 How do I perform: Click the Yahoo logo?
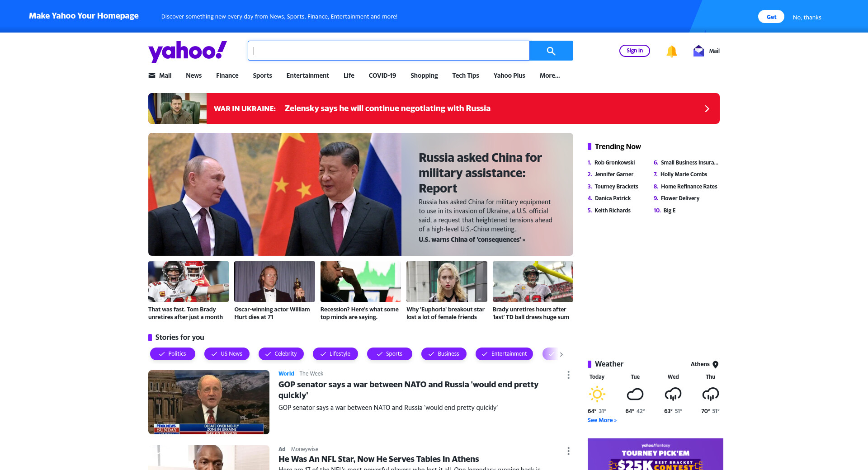[x=188, y=51]
